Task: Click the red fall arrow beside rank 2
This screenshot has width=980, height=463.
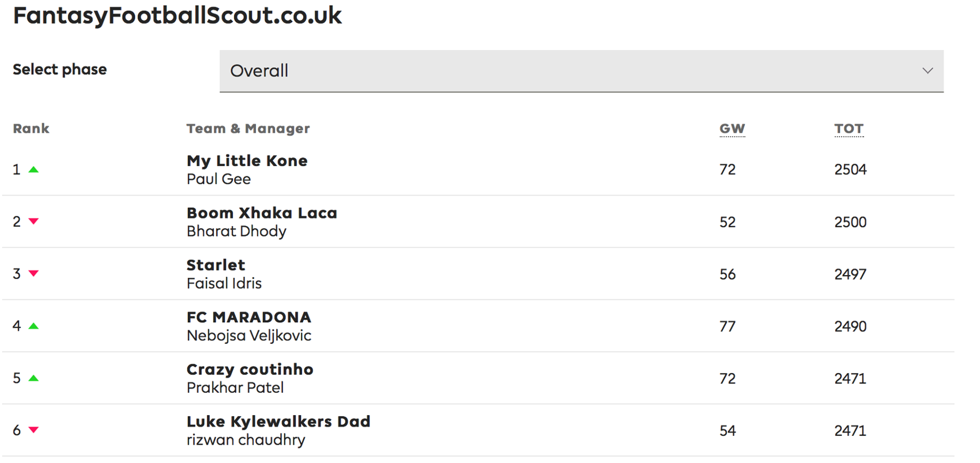Action: coord(33,221)
